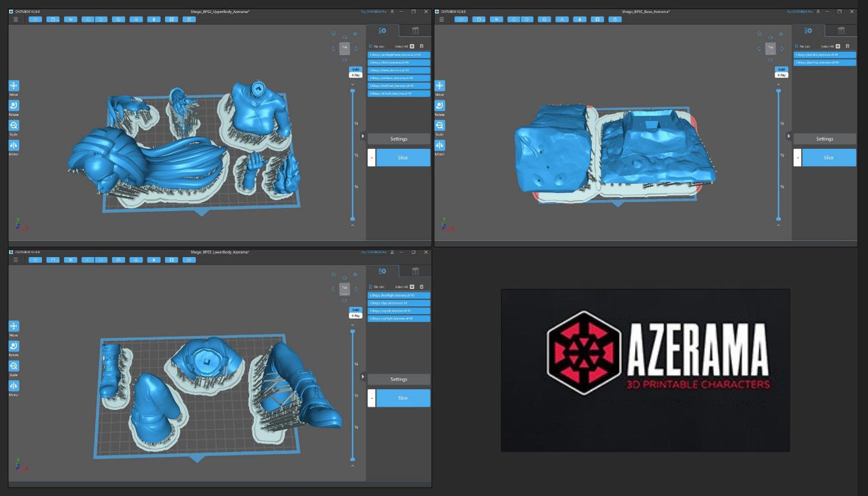
Task: Switch to support tab in Base window
Action: 841,30
